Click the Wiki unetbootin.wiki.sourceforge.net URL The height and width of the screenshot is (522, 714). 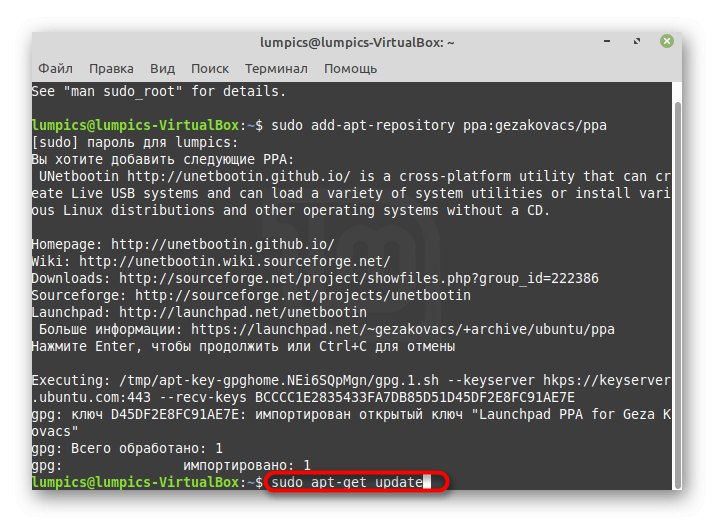235,261
